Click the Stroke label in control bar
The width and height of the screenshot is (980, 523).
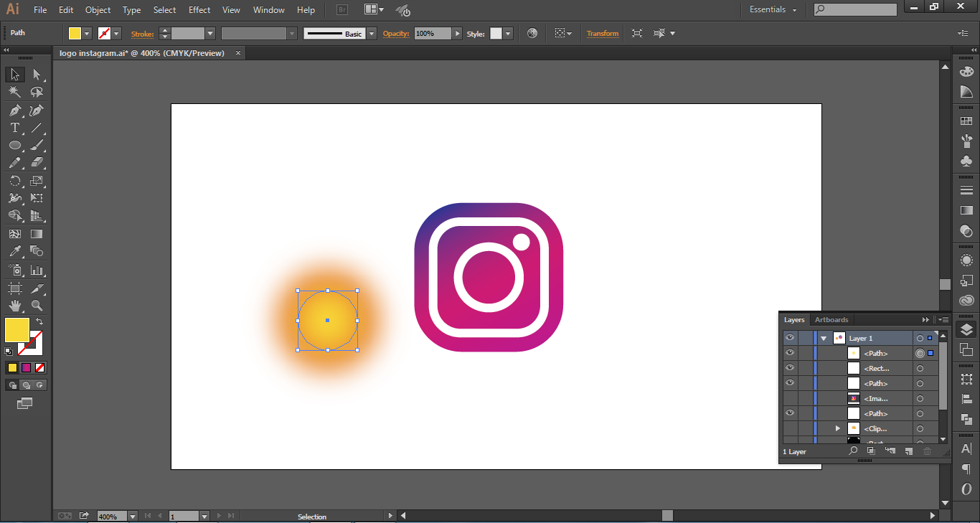(142, 34)
